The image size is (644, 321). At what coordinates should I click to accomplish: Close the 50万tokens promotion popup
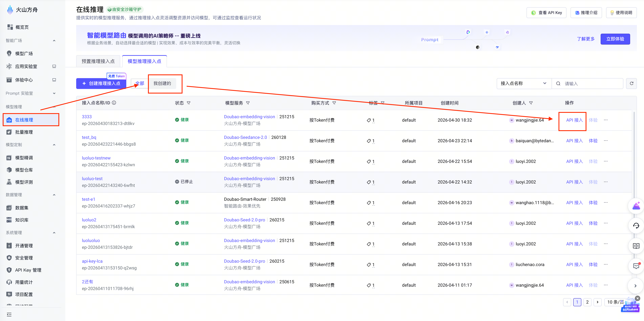638,298
